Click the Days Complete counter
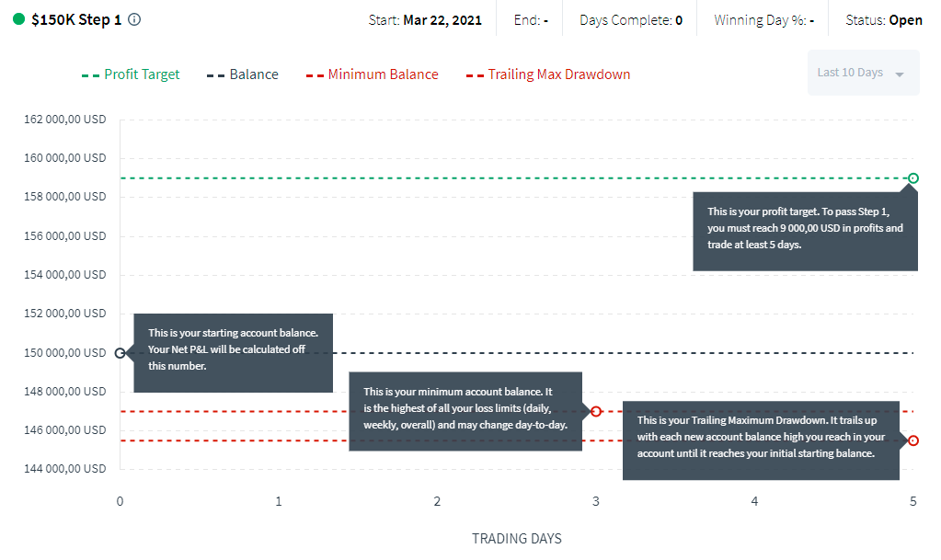Image resolution: width=941 pixels, height=560 pixels. (x=631, y=20)
